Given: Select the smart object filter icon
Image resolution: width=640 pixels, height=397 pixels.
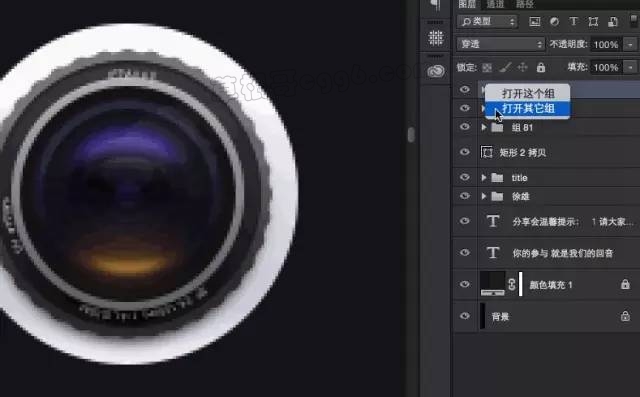Looking at the screenshot, I should coord(613,22).
